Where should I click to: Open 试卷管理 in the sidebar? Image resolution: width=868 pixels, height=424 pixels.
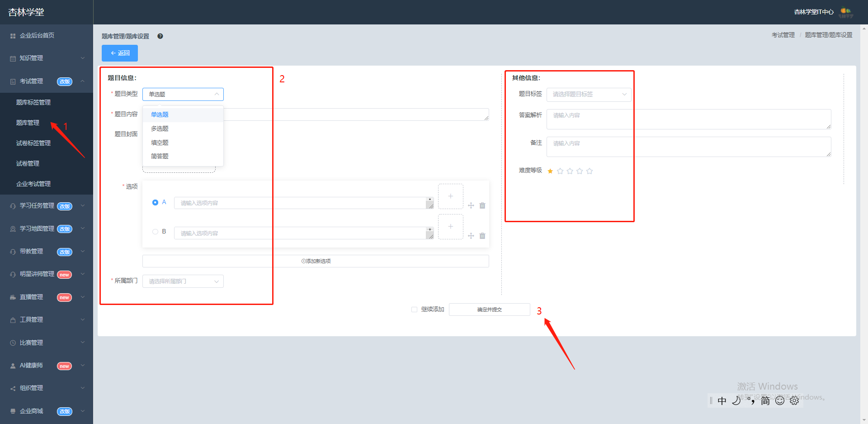click(28, 163)
